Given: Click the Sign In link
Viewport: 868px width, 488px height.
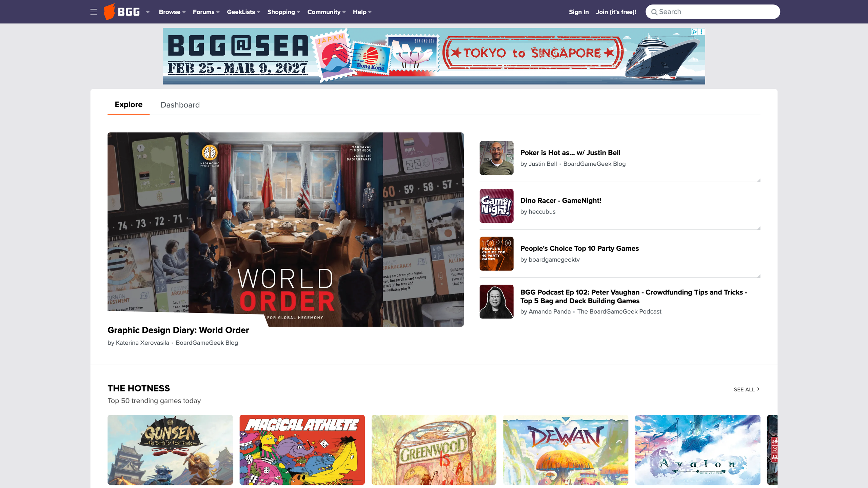Looking at the screenshot, I should tap(579, 12).
